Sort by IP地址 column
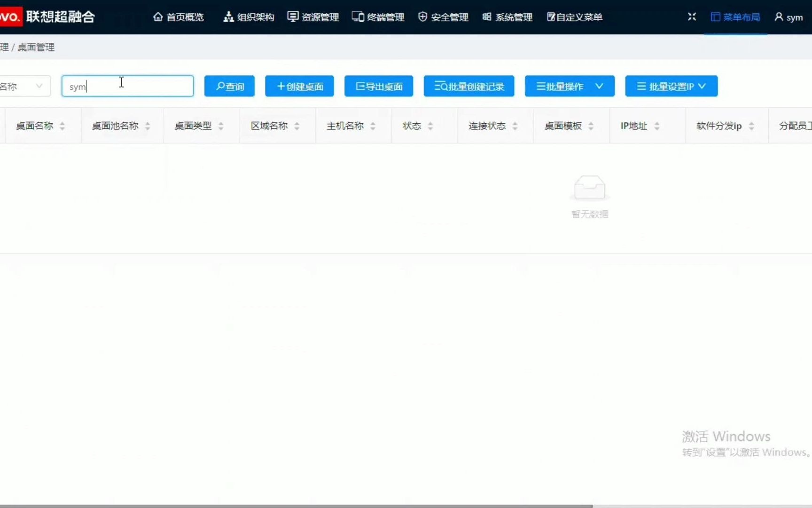The image size is (812, 508). pyautogui.click(x=657, y=126)
